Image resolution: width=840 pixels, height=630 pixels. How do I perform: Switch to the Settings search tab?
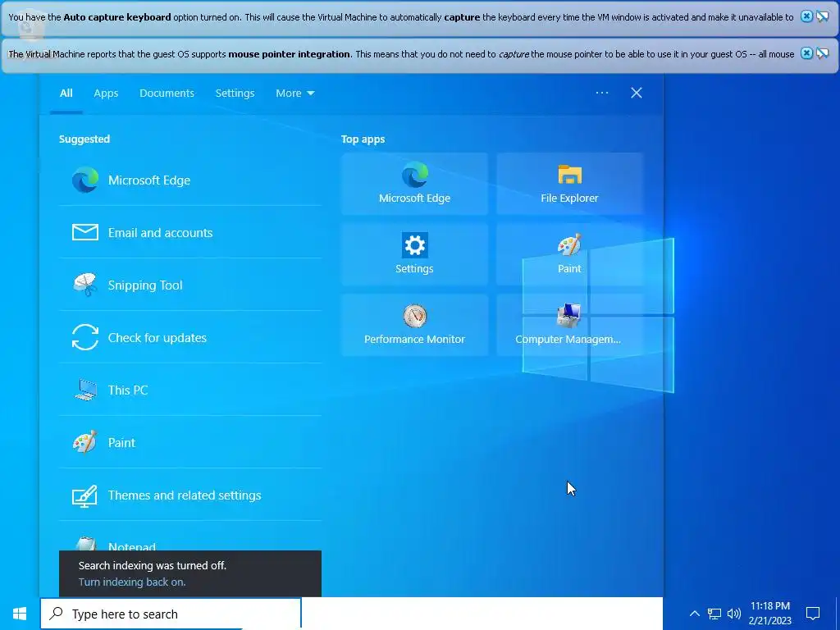click(235, 94)
